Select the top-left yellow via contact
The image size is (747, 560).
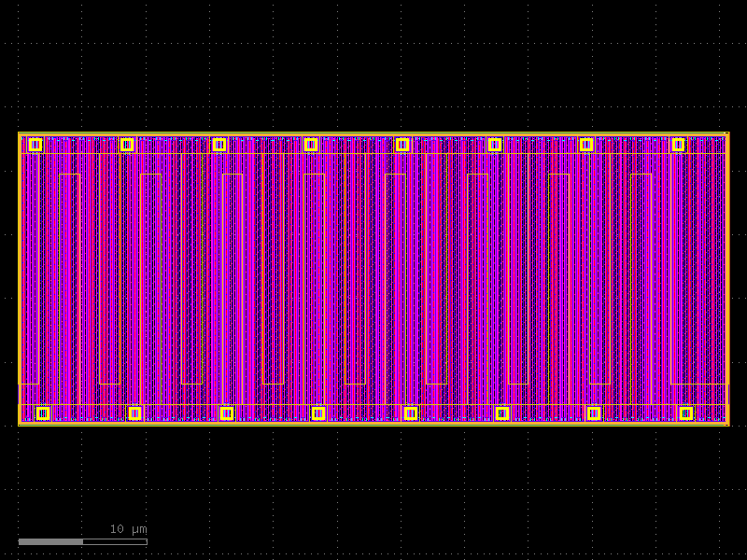35,145
